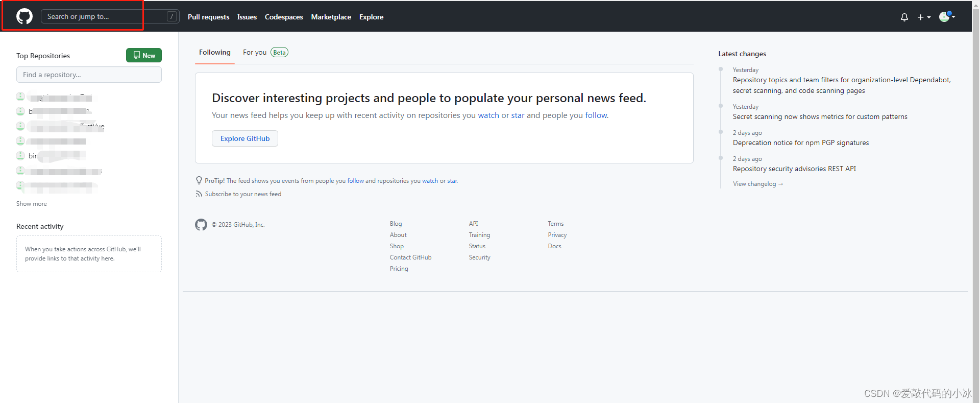Click the Explore GitHub button
The width and height of the screenshot is (980, 403).
click(x=245, y=138)
